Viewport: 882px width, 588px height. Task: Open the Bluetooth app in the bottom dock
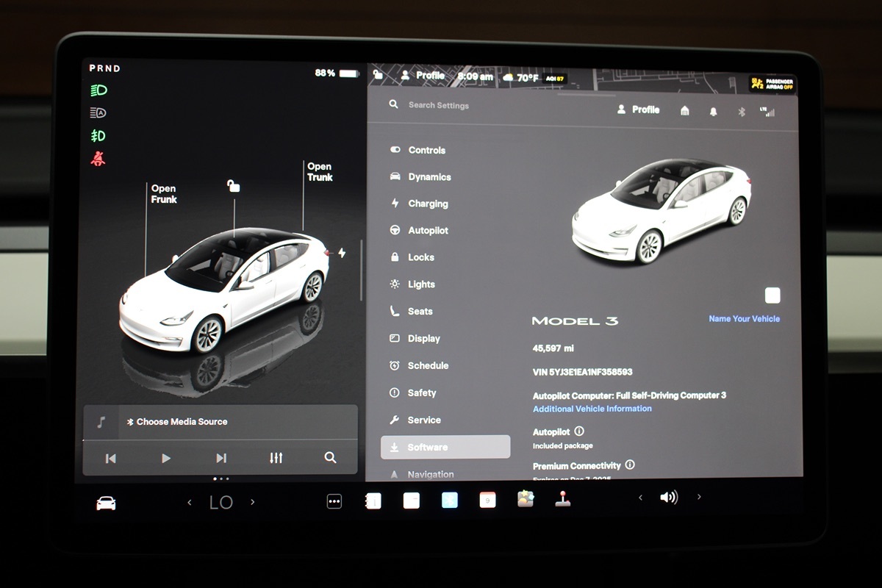coord(449,501)
